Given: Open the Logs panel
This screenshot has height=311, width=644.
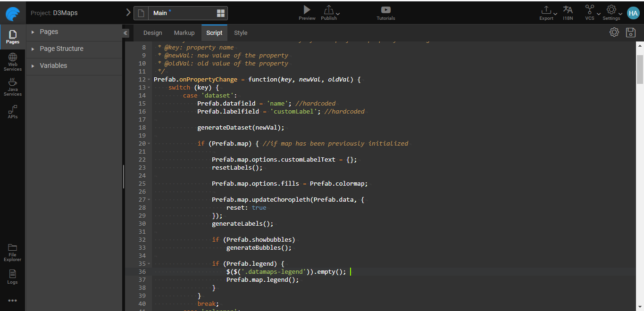Looking at the screenshot, I should coord(13,277).
